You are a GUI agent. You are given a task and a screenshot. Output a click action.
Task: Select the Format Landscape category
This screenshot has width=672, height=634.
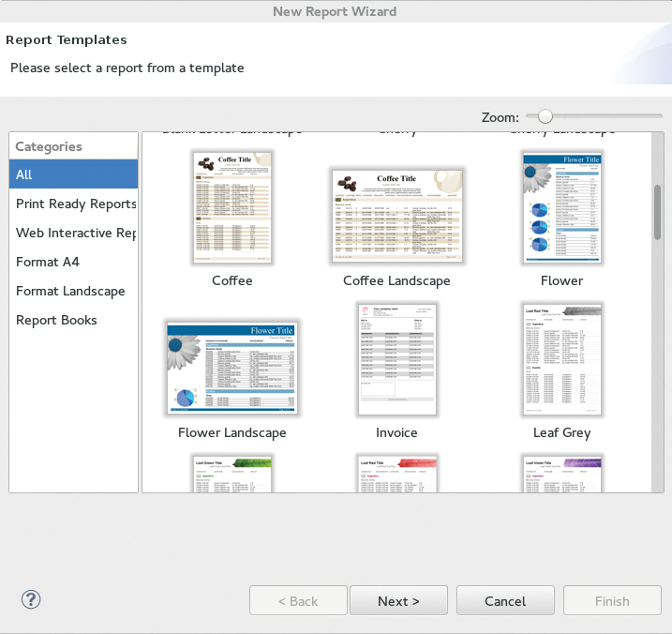pos(73,291)
